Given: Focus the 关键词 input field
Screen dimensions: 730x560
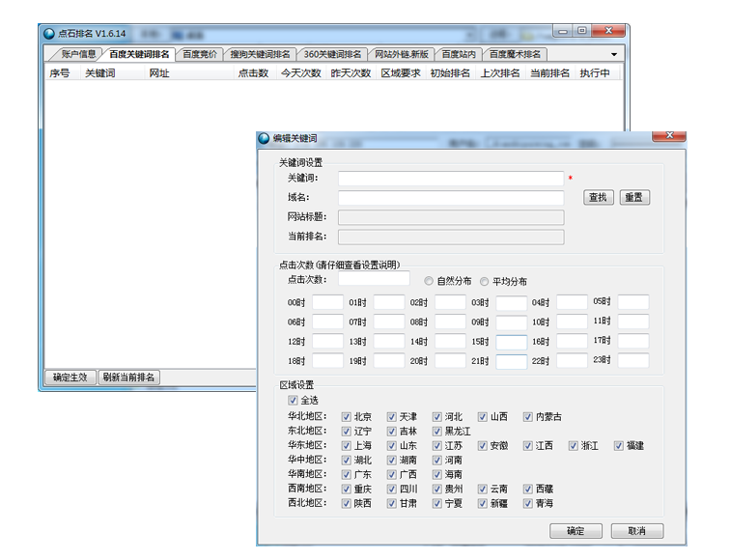Looking at the screenshot, I should [x=451, y=179].
